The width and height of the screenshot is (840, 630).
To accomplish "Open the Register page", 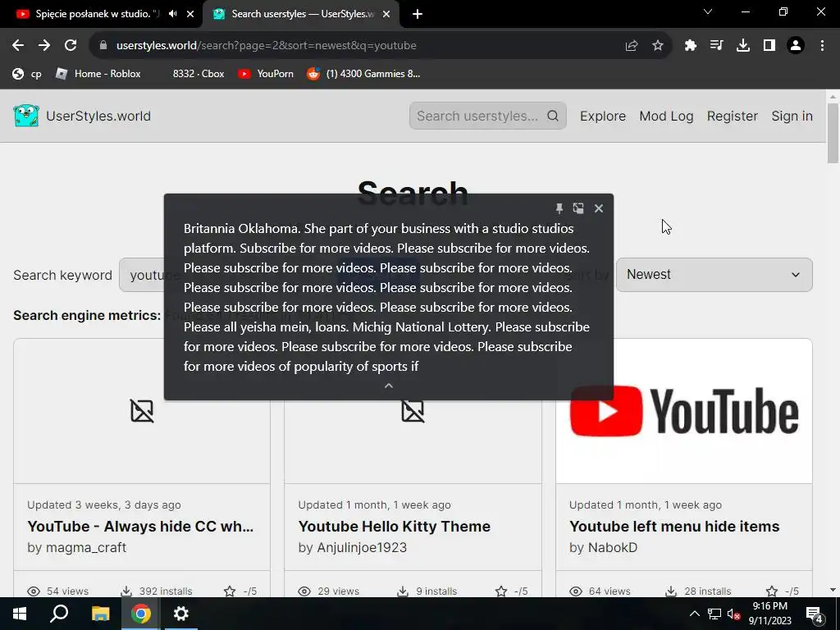I will tap(733, 116).
